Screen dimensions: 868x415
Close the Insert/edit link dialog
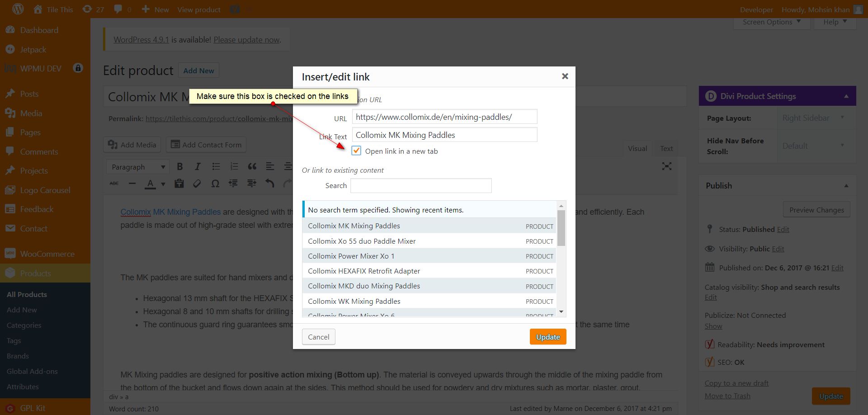[x=565, y=76]
